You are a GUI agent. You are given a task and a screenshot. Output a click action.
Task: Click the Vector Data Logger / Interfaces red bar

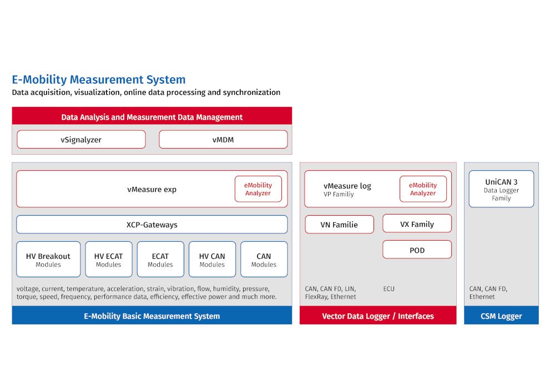pos(378,316)
